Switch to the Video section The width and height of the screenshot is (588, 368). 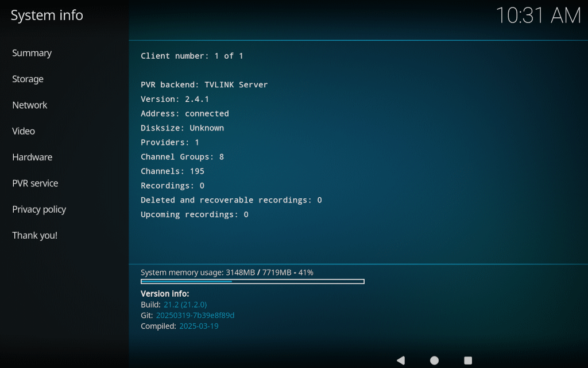point(23,131)
